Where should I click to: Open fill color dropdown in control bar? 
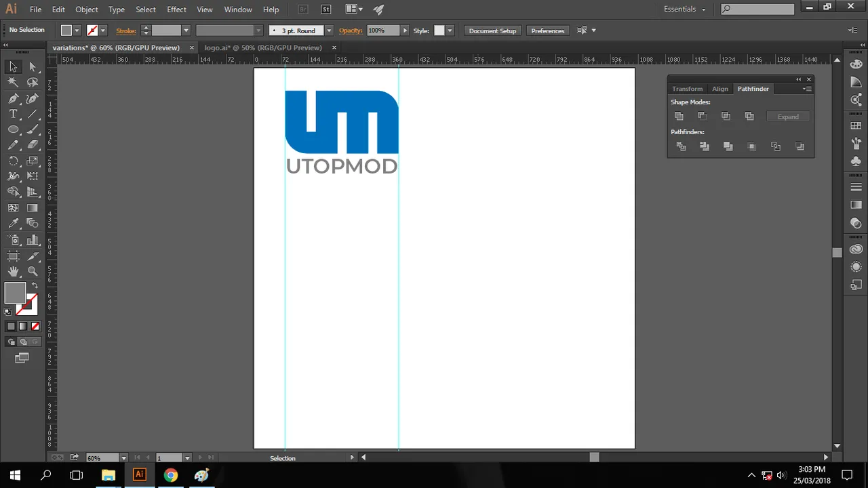pos(77,30)
